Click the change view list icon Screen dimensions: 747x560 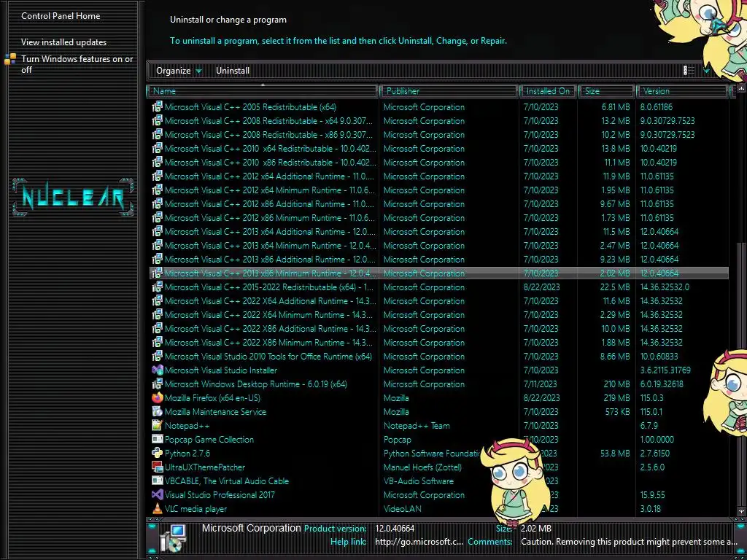pos(689,71)
